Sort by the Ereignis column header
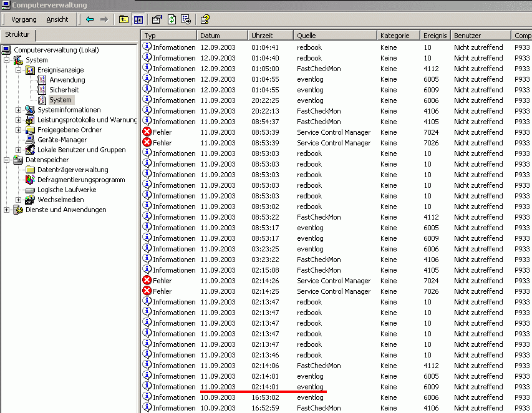Image resolution: width=532 pixels, height=413 pixels. (436, 36)
